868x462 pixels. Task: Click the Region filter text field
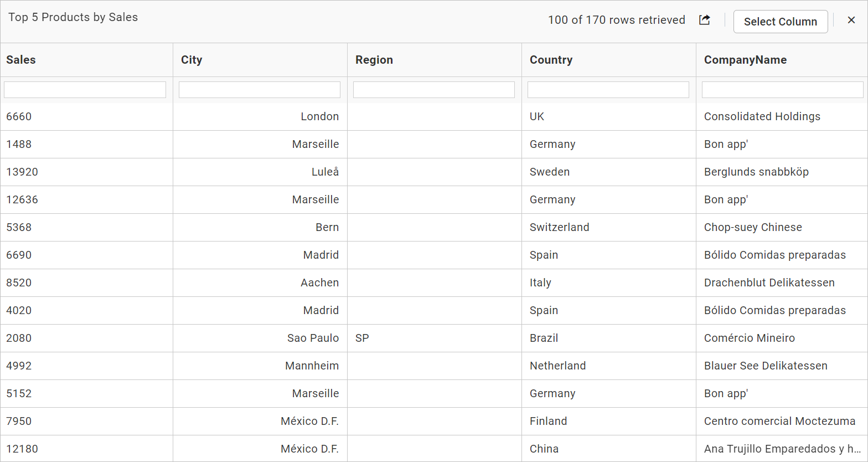[433, 90]
